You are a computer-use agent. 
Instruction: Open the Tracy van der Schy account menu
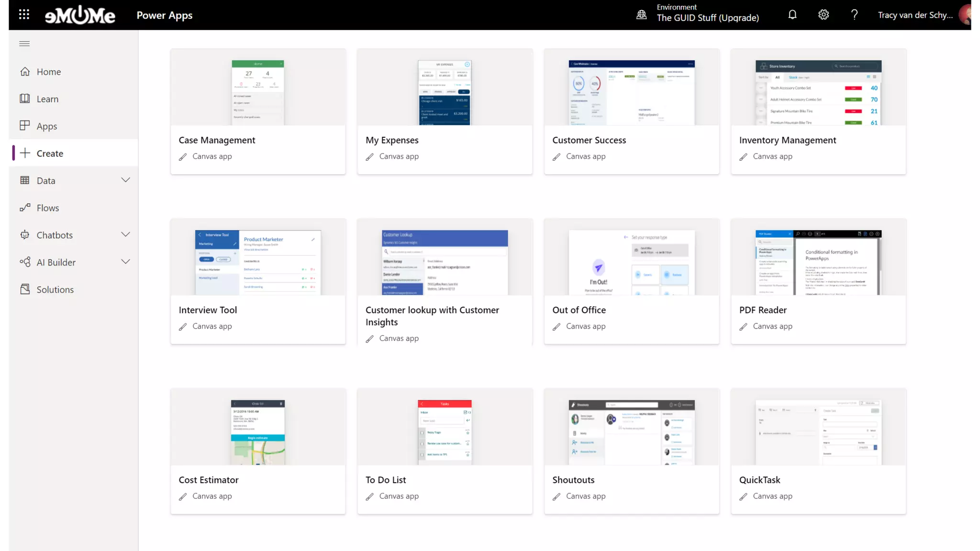click(915, 15)
